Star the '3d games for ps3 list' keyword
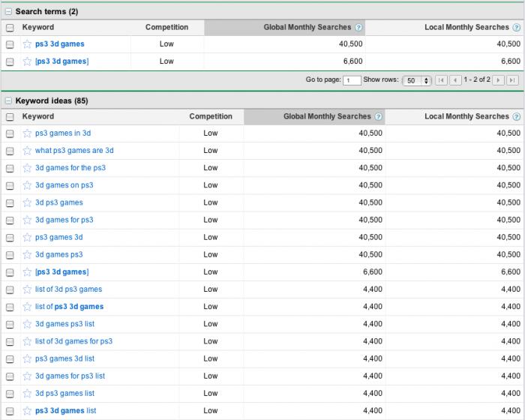Image resolution: width=525 pixels, height=420 pixels. 27,376
